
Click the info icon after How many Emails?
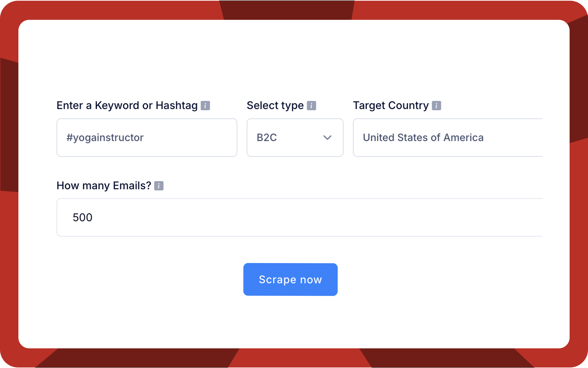(x=159, y=186)
